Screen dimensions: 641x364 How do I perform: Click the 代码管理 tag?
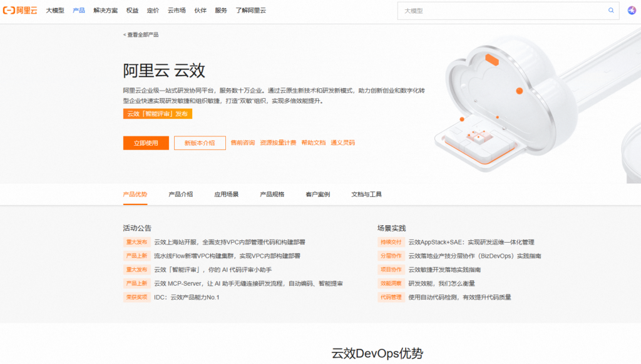(391, 298)
